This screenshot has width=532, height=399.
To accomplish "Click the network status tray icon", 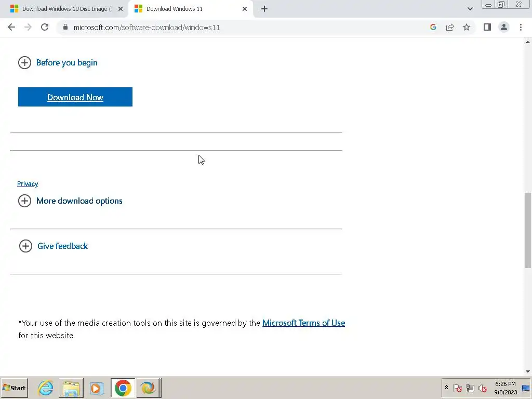I will (470, 388).
